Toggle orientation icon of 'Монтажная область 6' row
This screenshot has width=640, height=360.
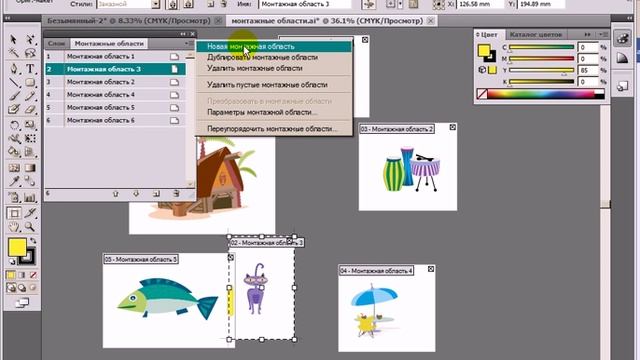(175, 120)
